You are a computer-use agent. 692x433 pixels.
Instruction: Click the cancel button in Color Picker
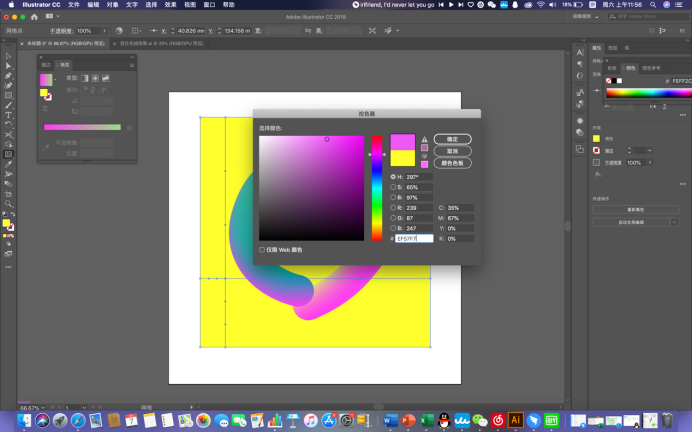452,151
